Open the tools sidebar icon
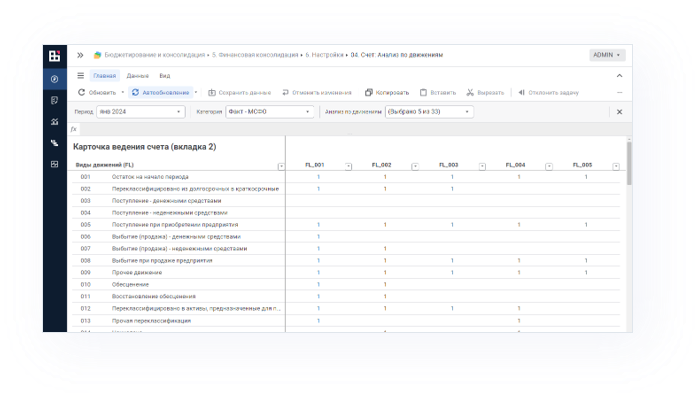This screenshot has height=398, width=700. click(x=54, y=143)
